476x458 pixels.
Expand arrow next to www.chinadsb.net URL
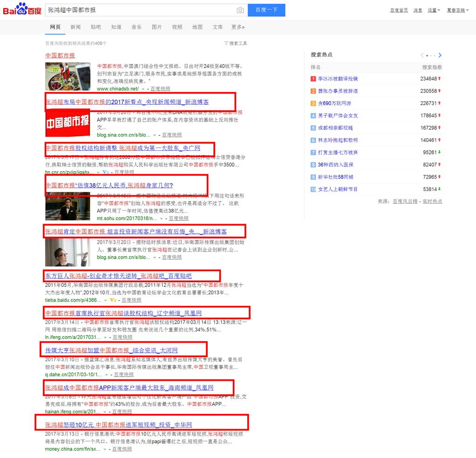click(144, 89)
